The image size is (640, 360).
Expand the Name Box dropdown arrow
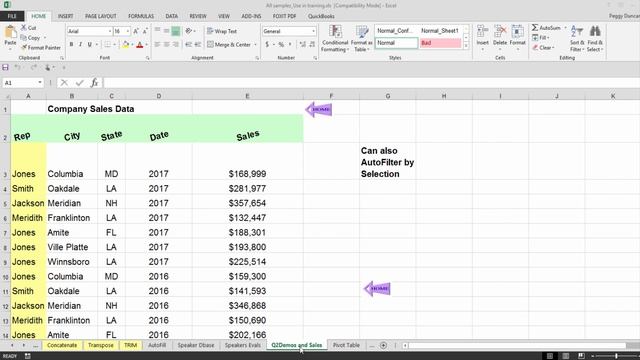pos(40,83)
